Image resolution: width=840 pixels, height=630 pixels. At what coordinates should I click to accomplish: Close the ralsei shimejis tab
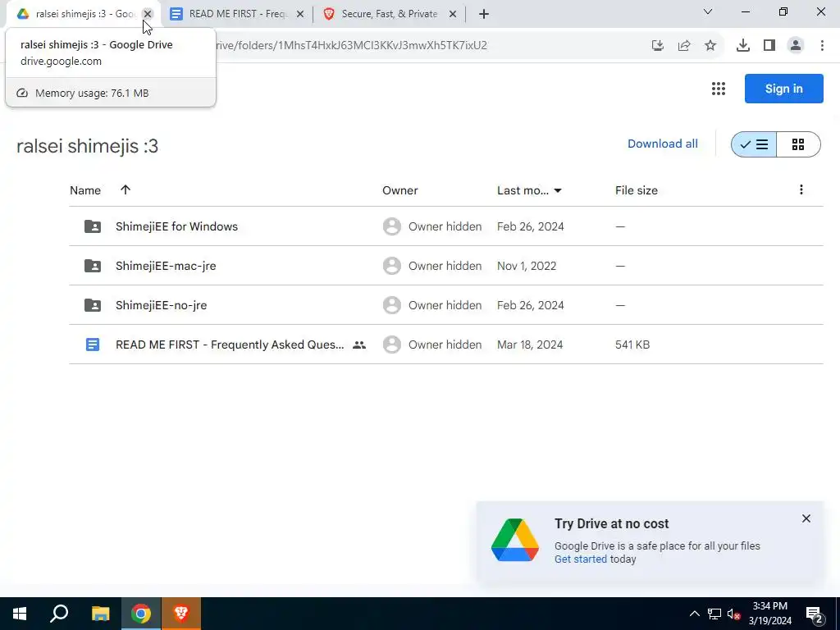(x=148, y=14)
